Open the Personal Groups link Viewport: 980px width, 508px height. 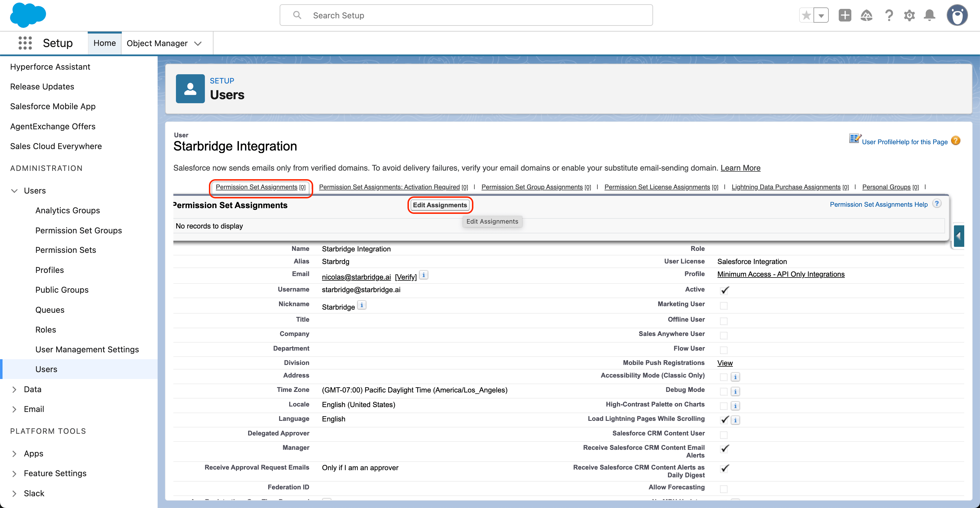click(886, 187)
